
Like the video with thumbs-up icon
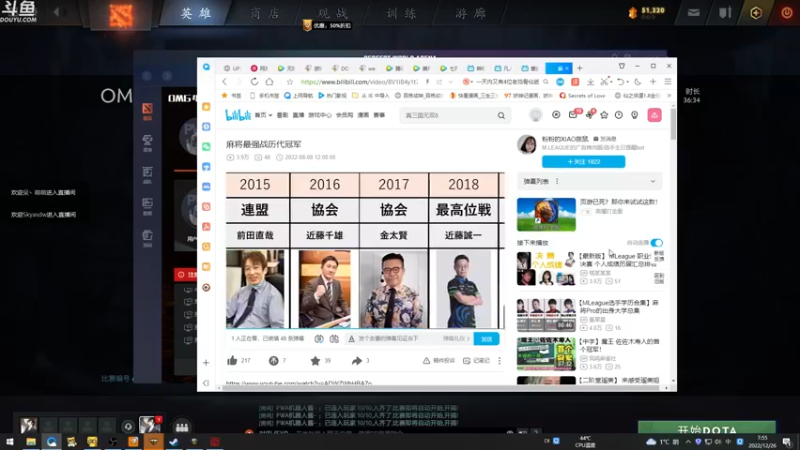[232, 361]
